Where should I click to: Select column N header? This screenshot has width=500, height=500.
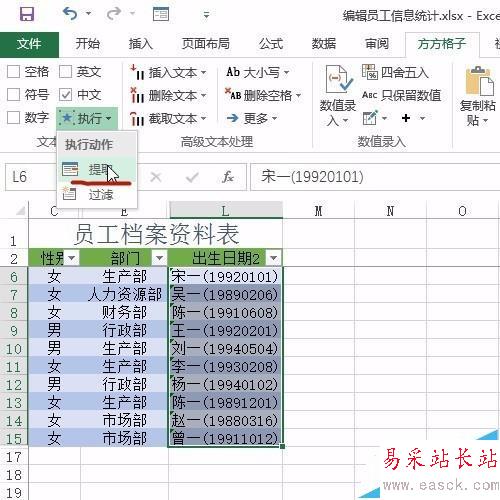390,211
